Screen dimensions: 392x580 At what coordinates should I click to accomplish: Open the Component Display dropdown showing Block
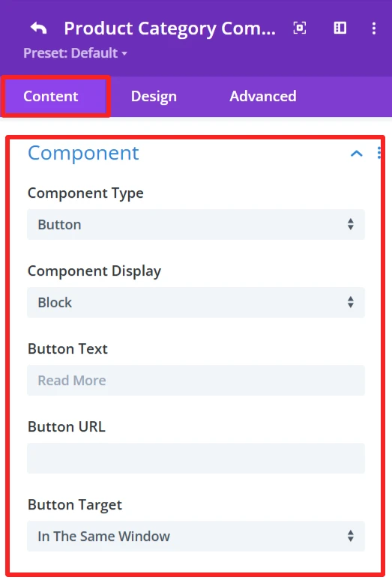click(196, 303)
